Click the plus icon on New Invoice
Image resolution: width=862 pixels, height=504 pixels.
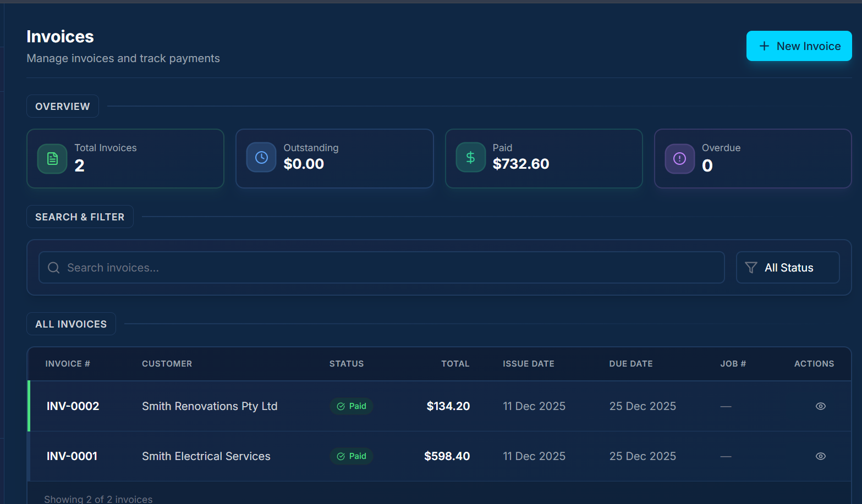(x=764, y=46)
